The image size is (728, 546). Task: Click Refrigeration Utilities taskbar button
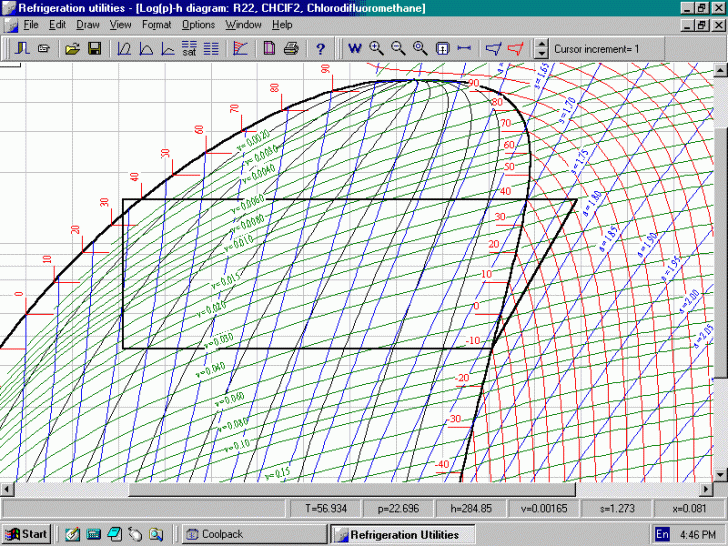pyautogui.click(x=403, y=534)
